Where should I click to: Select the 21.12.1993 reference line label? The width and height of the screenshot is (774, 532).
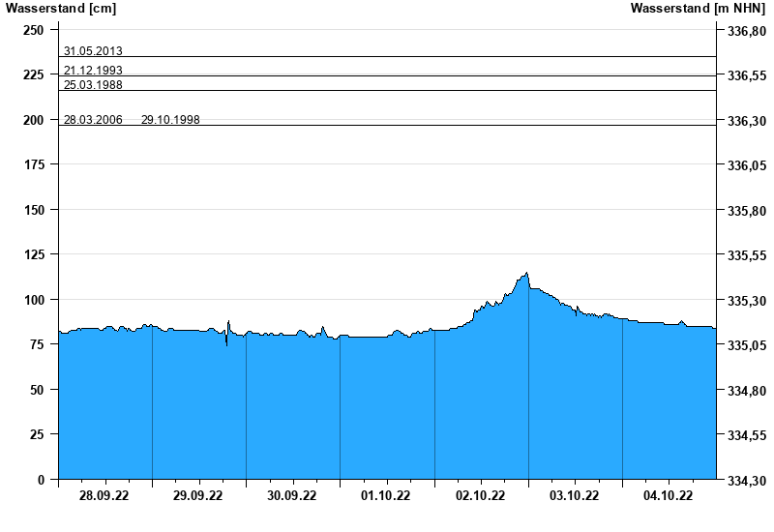click(x=93, y=71)
